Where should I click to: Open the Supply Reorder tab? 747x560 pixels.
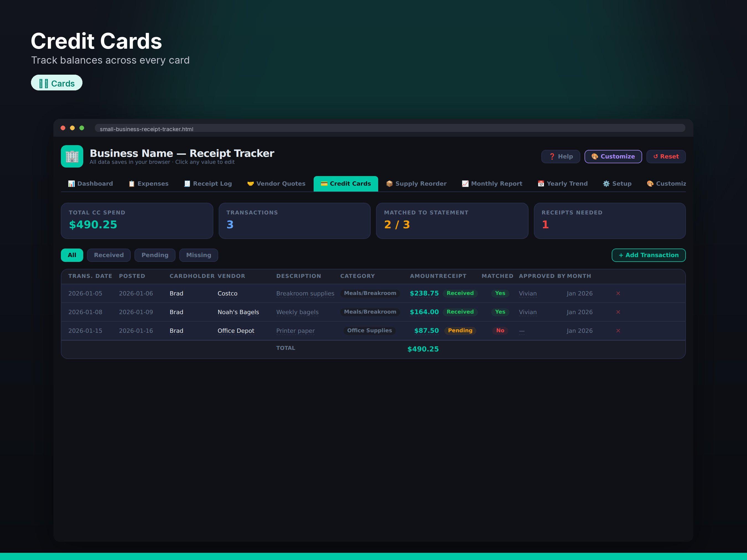click(x=416, y=184)
